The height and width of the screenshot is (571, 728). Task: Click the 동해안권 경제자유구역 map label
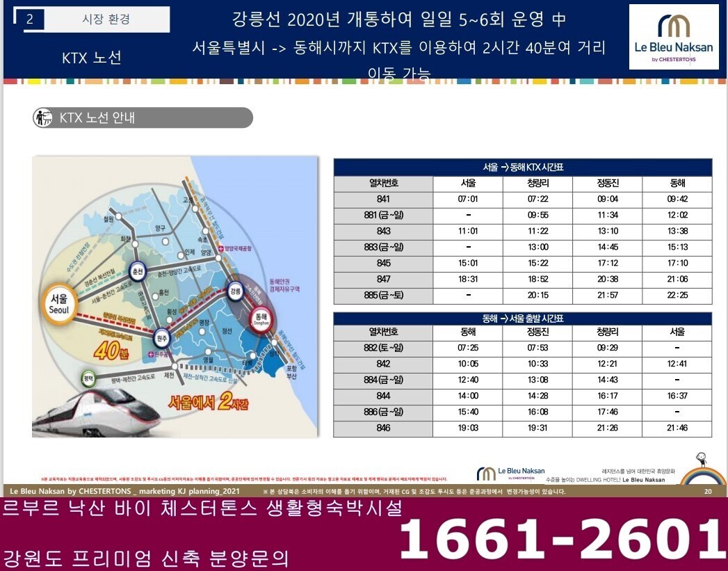[284, 285]
